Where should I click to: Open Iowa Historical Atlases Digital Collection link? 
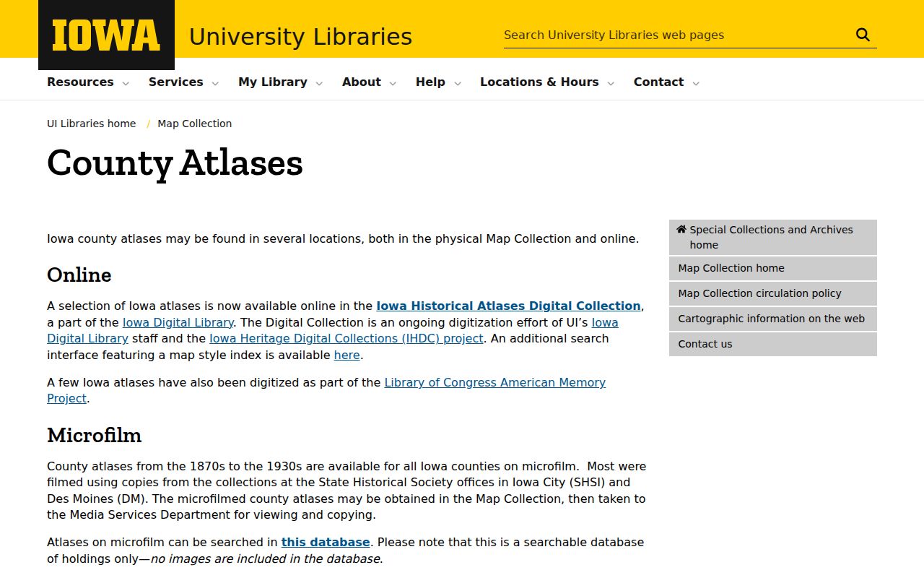tap(508, 306)
